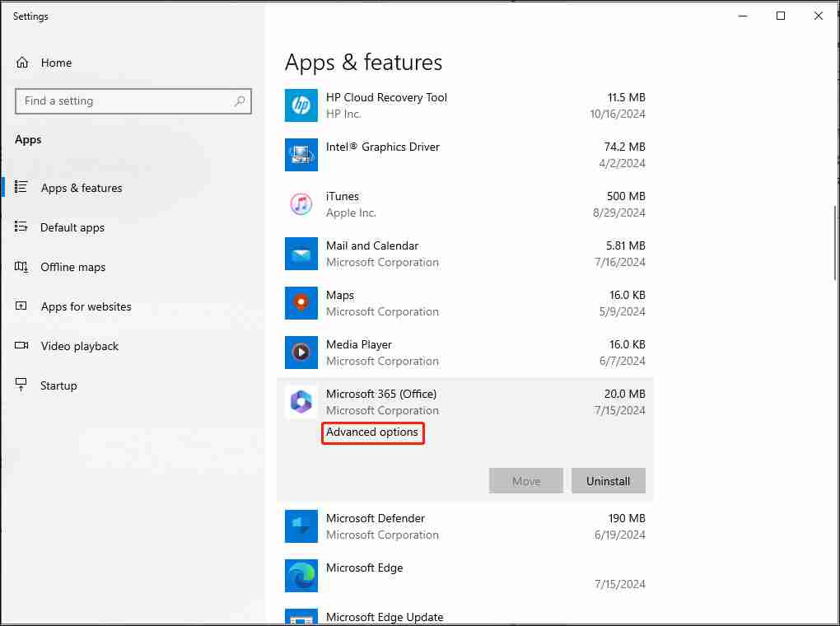
Task: Open the Offline maps section
Action: click(x=72, y=267)
